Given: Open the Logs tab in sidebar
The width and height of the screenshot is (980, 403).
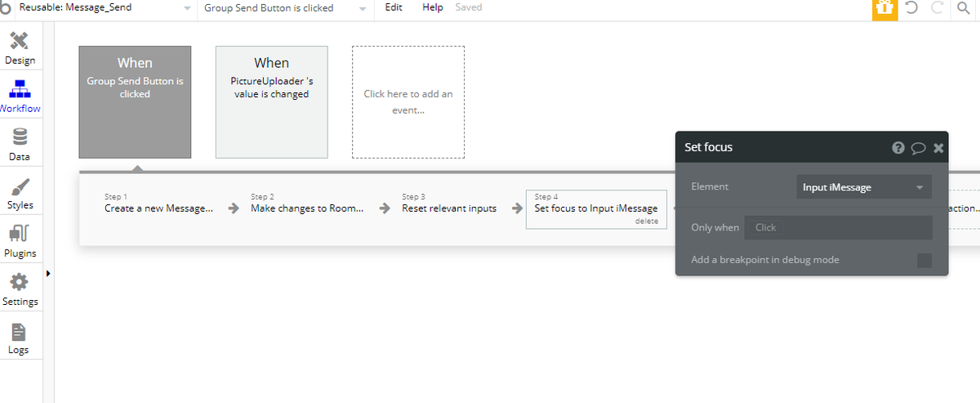Looking at the screenshot, I should click(x=20, y=338).
